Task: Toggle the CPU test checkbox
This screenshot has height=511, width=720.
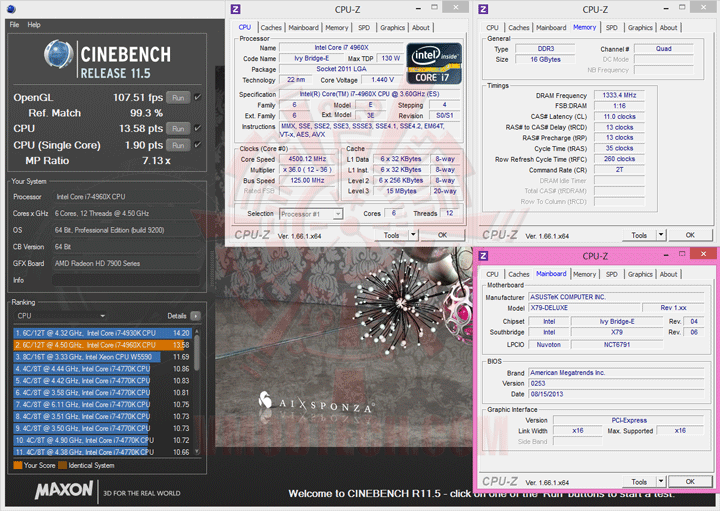Action: 197,129
